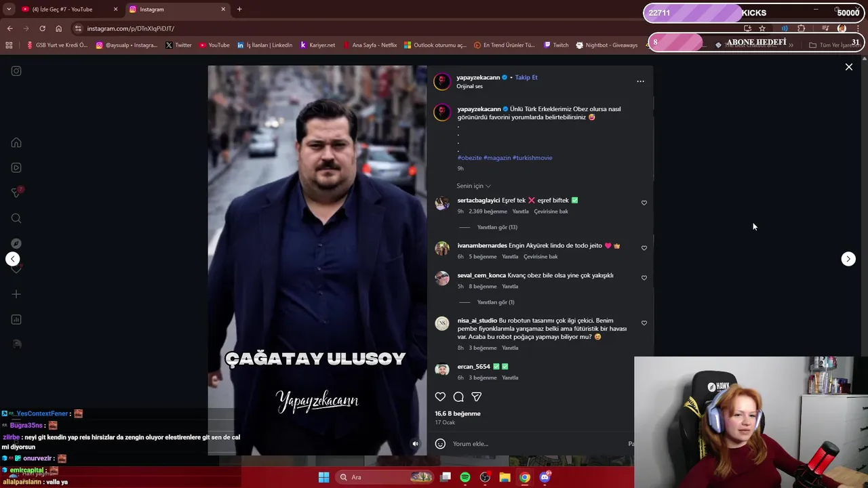Click taskbar search box 'Ara'
Image resolution: width=868 pixels, height=488 pixels.
[384, 477]
